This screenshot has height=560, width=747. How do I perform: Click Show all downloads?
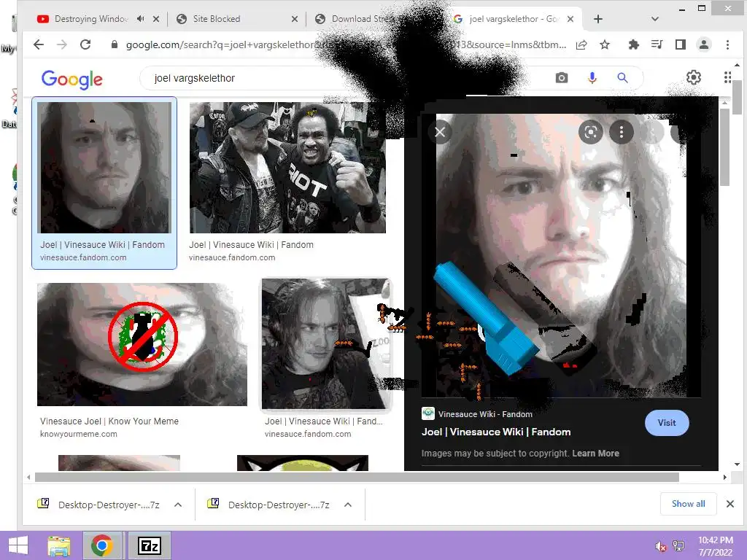coord(688,504)
